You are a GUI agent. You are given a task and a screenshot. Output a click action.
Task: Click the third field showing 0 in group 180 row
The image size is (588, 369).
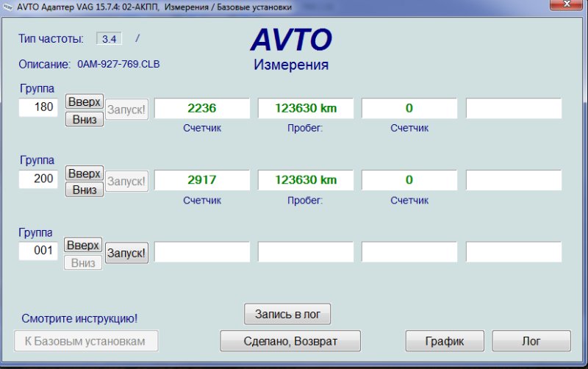click(409, 108)
